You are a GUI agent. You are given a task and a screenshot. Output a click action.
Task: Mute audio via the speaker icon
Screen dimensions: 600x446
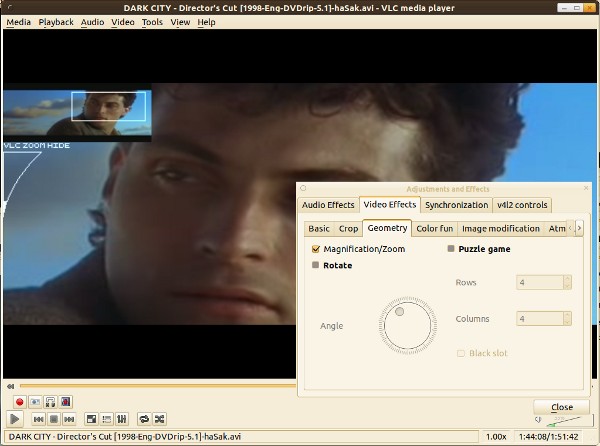538,420
